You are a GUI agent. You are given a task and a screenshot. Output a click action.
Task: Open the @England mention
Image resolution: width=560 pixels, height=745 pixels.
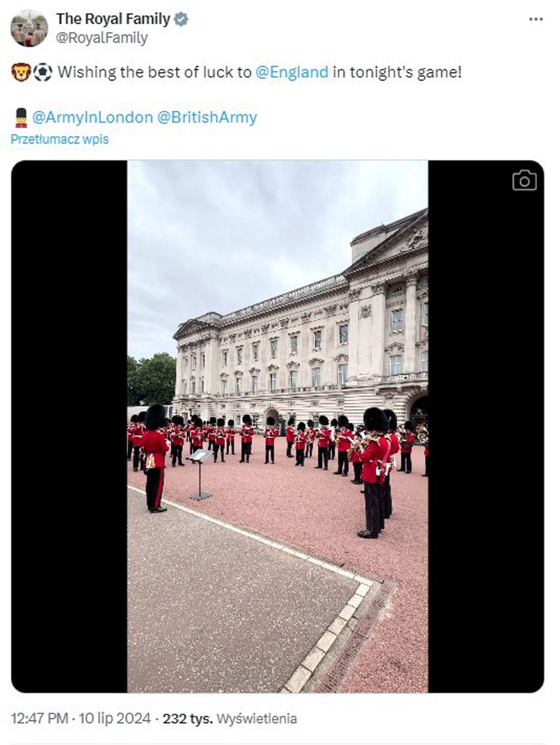click(292, 72)
